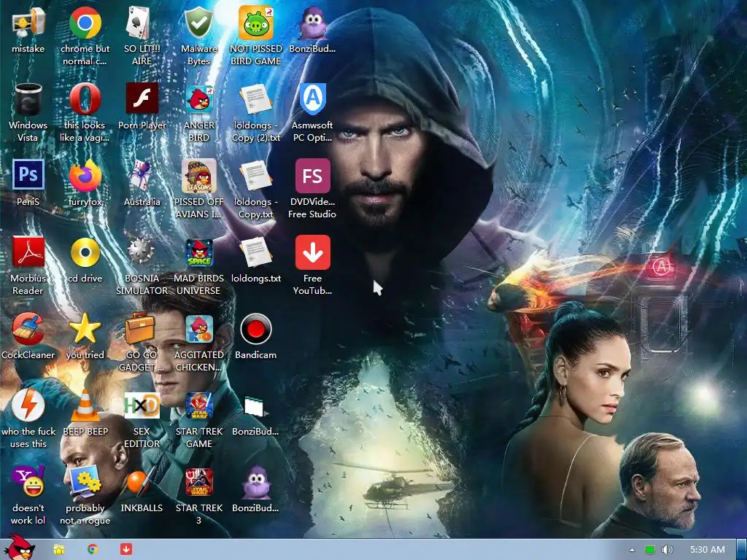Screen dimensions: 747x560
Task: Select the 'loldongs.txt' file
Action: pos(256,252)
